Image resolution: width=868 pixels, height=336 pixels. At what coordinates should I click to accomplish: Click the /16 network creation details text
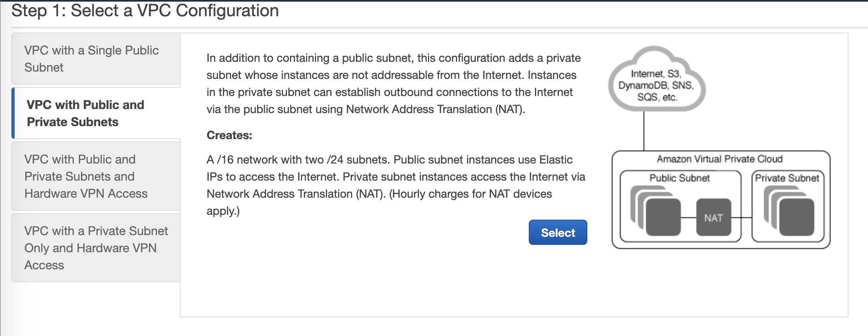coord(396,185)
